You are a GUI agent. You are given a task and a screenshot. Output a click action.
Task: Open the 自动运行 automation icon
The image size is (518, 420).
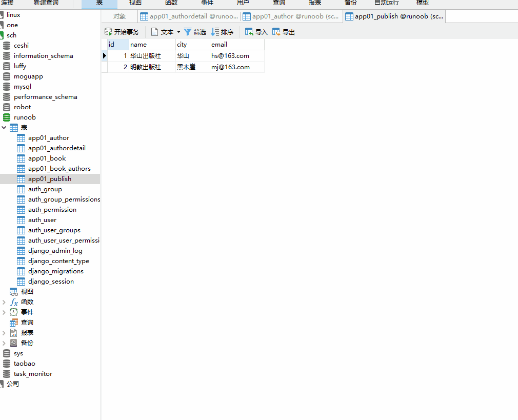pyautogui.click(x=387, y=4)
